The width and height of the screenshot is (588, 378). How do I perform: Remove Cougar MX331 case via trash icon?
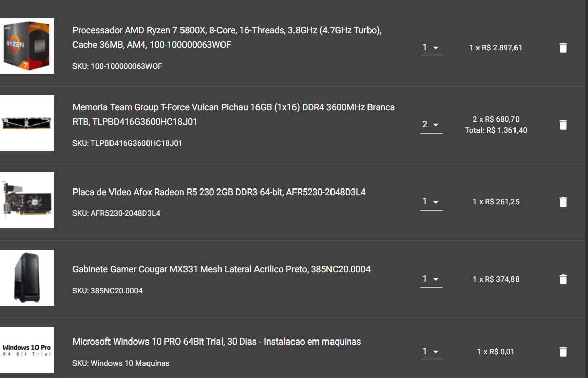tap(563, 279)
